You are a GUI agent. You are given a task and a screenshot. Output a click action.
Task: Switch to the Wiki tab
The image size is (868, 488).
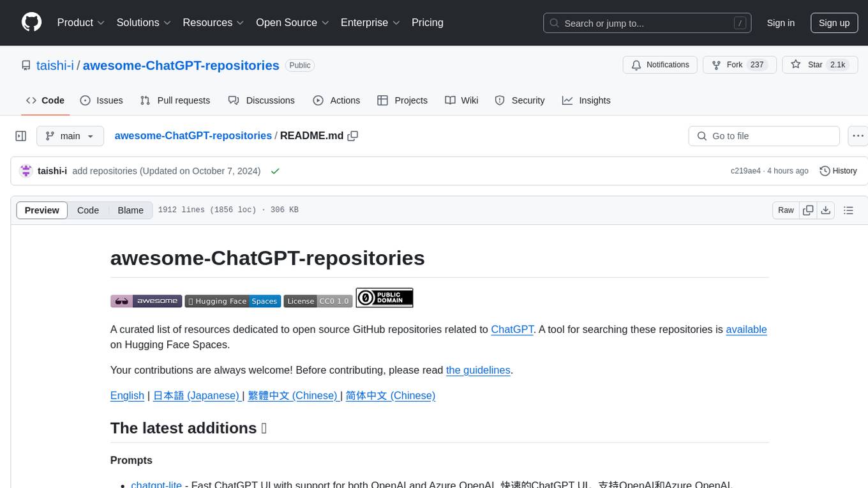pyautogui.click(x=461, y=100)
